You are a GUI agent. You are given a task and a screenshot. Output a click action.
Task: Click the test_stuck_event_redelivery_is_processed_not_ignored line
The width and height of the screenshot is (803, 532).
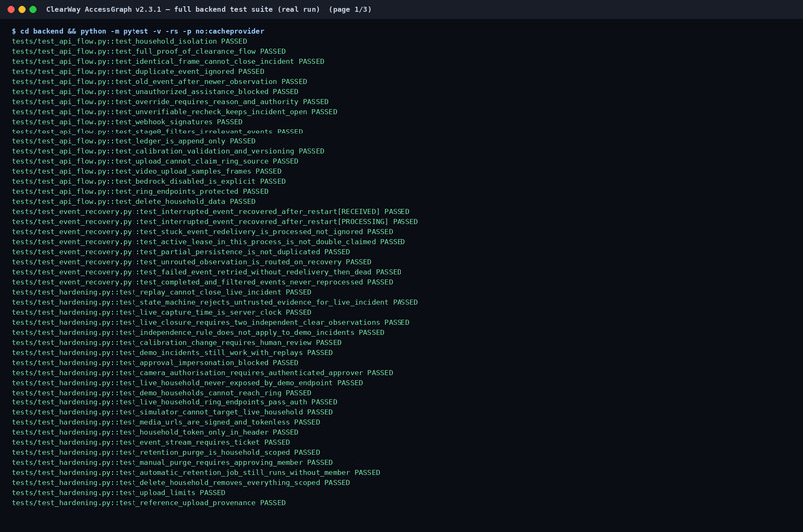coord(202,231)
